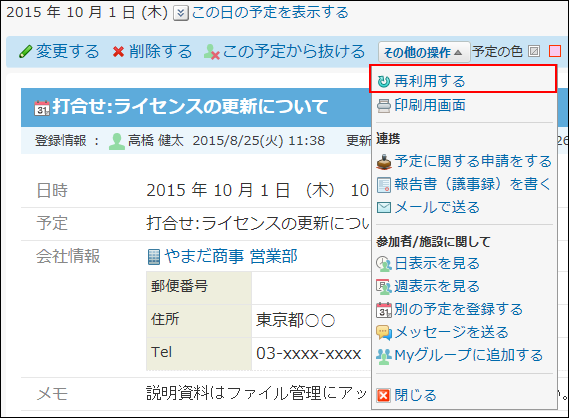
Task: Choose 日表示を見る from menu
Action: coord(437,264)
